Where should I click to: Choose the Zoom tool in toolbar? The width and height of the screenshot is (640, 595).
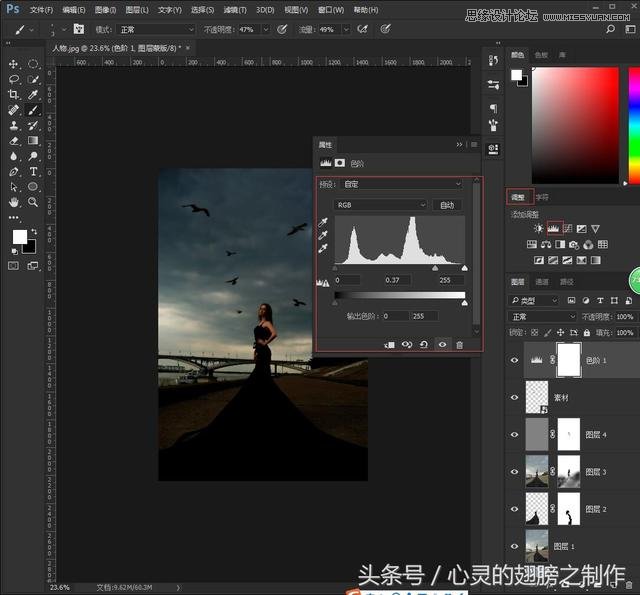(33, 202)
